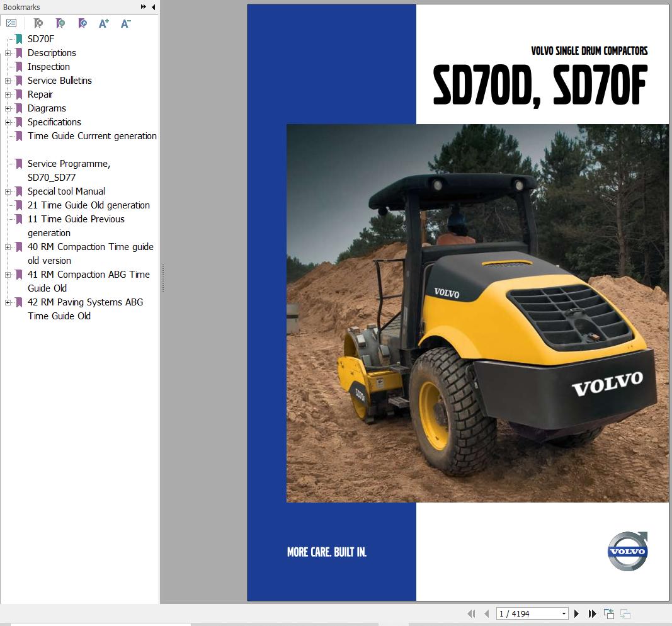Click the add new bookmark icon
Screen dimensions: 672x626
point(60,23)
